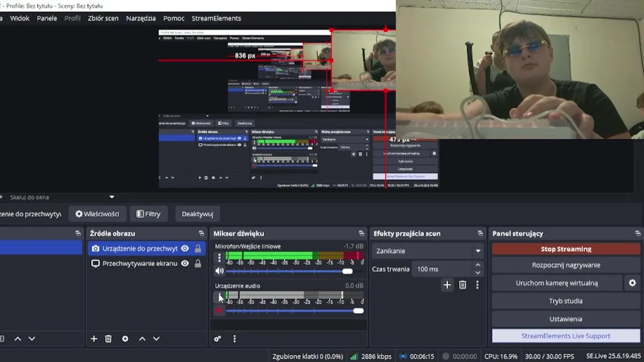This screenshot has height=362, width=644.
Task: Select Przechwytywanie ekranu source row
Action: point(145,263)
